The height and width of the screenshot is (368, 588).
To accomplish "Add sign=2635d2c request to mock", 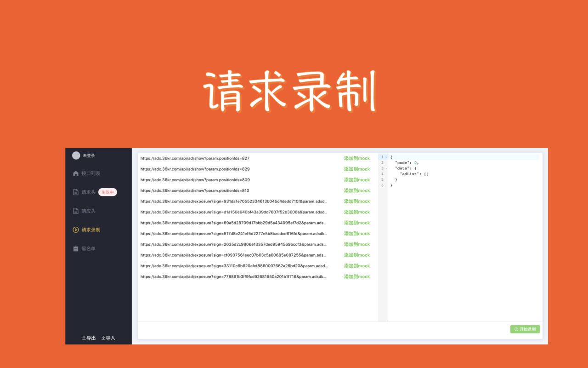I will (x=357, y=244).
